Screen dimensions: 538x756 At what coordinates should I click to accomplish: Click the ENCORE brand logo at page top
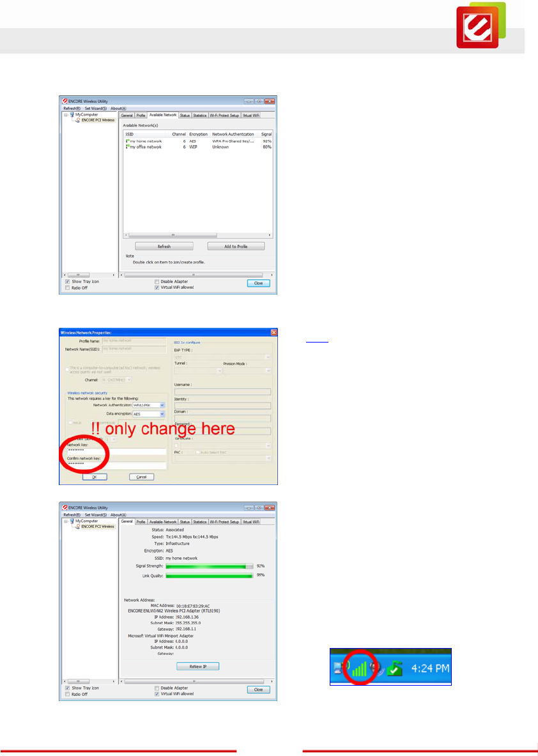(480, 25)
